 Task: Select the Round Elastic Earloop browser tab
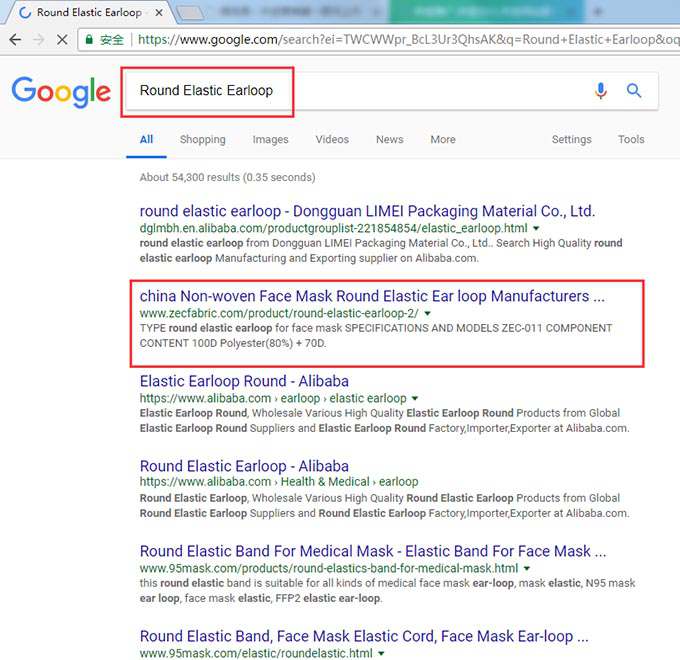[89, 13]
